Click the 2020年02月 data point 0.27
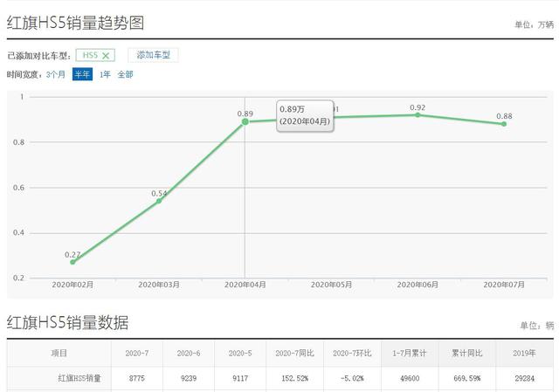This screenshot has width=559, height=392. [x=72, y=262]
